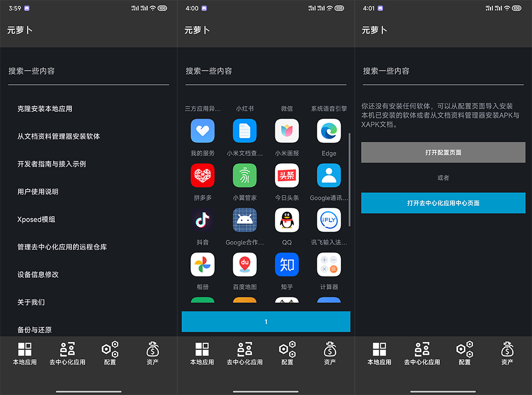Viewport: 532px width, 395px height.
Task: Open 去中心化应用 tab in middle screen
Action: 244,353
